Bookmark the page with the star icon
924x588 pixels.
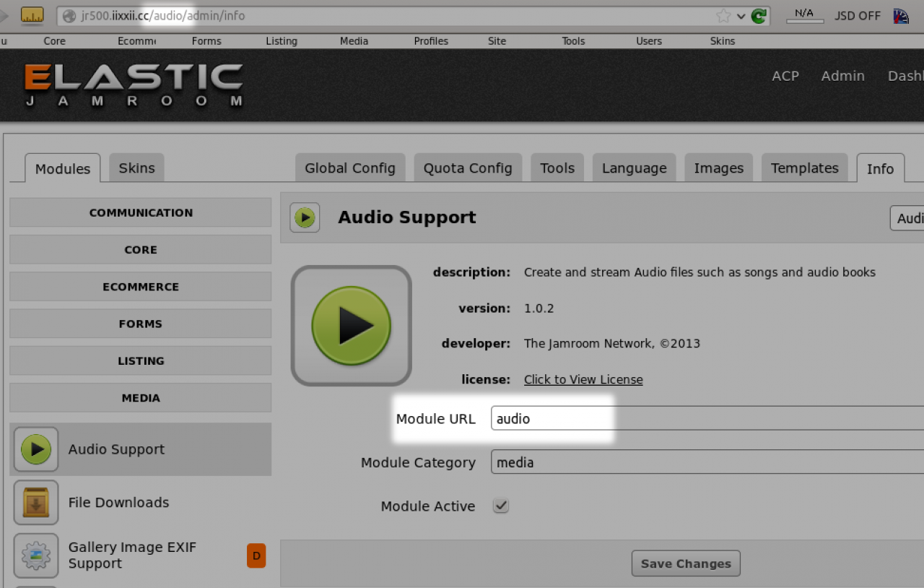point(723,16)
